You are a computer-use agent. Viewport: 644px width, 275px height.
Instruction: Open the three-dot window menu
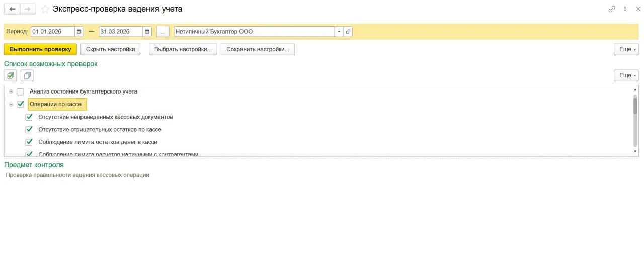(x=625, y=9)
